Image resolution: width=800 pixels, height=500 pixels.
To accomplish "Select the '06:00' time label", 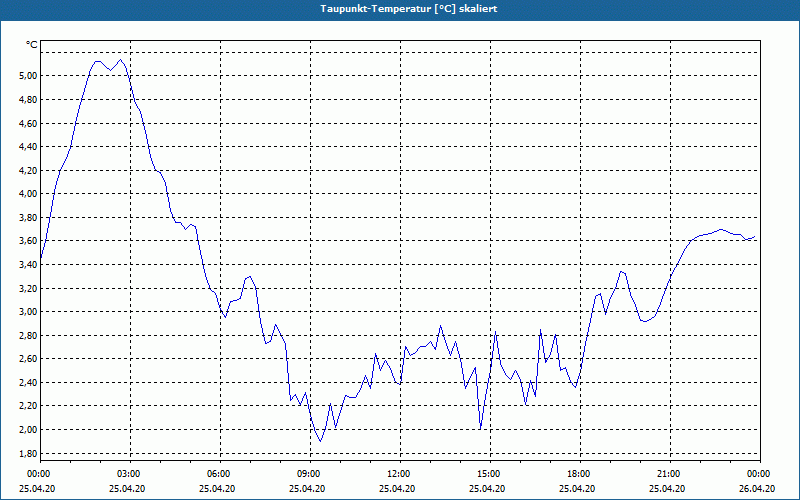I will (220, 474).
